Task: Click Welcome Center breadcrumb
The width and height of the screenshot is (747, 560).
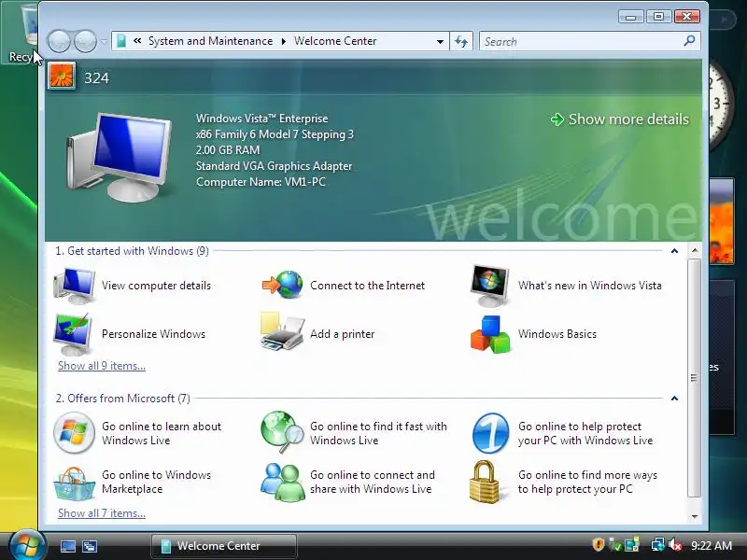Action: pos(335,41)
